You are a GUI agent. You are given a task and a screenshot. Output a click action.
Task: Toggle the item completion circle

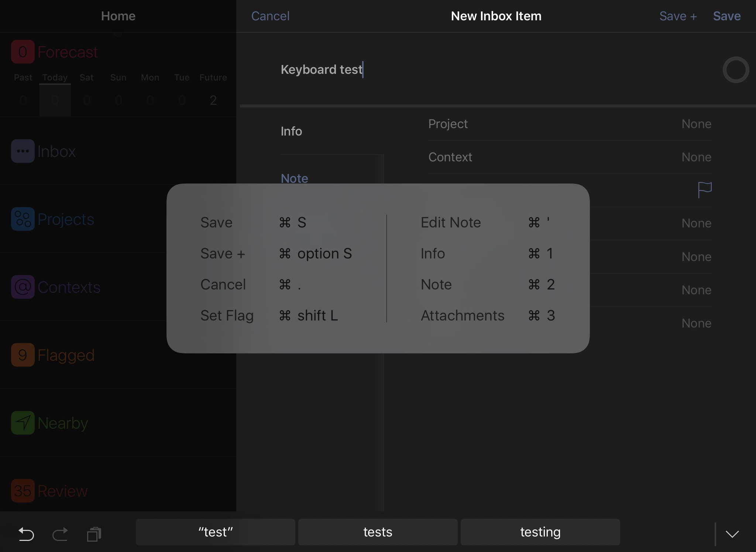click(735, 70)
